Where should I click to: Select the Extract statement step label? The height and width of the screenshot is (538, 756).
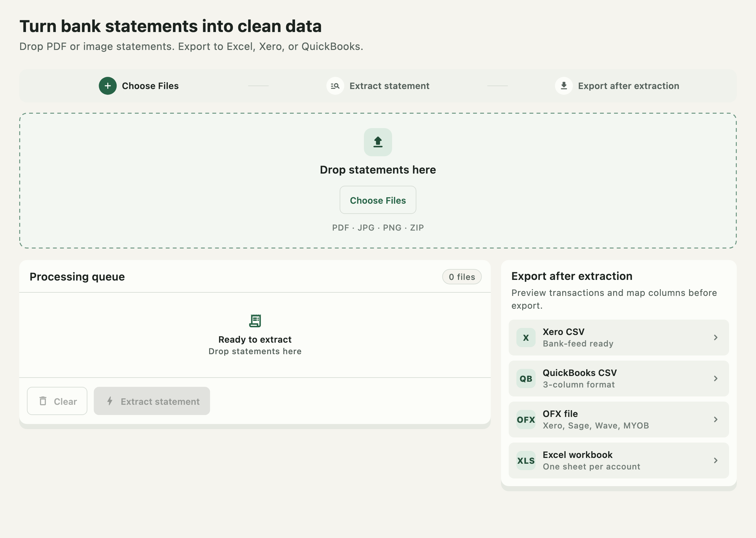pyautogui.click(x=389, y=86)
